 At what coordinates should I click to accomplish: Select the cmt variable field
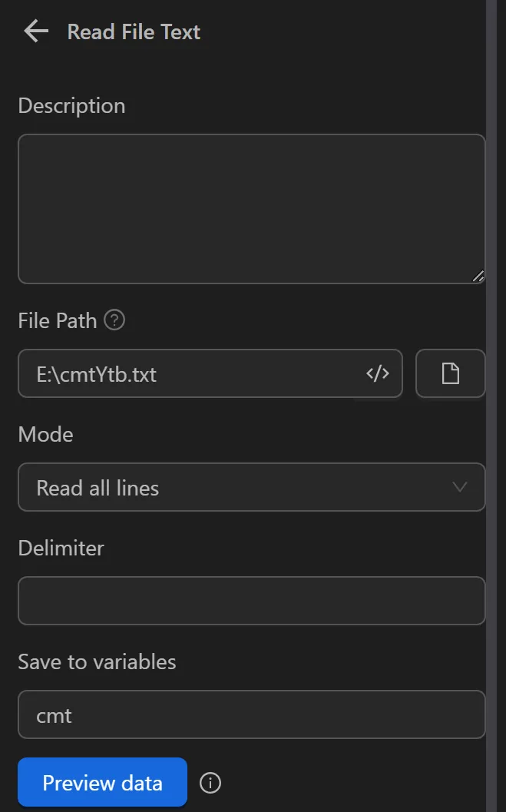pos(251,714)
